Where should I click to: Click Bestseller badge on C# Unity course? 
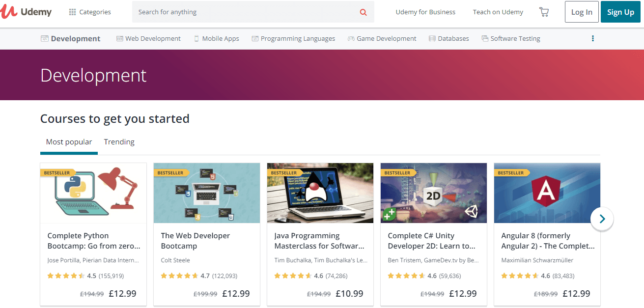pyautogui.click(x=398, y=173)
